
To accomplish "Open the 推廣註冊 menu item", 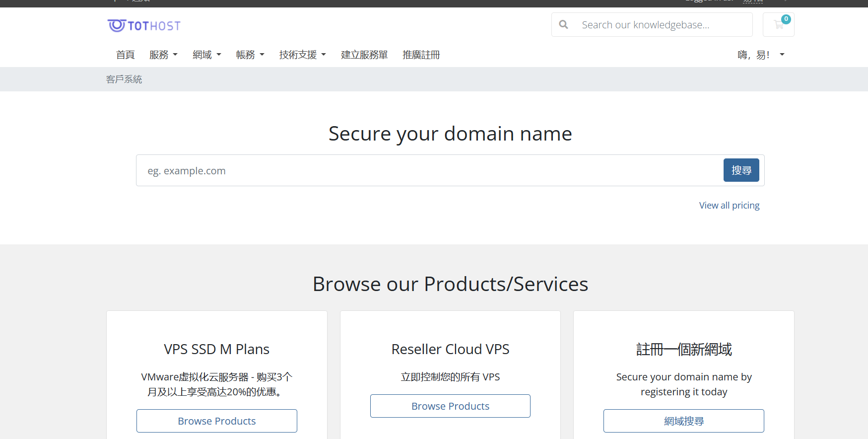I will [421, 55].
